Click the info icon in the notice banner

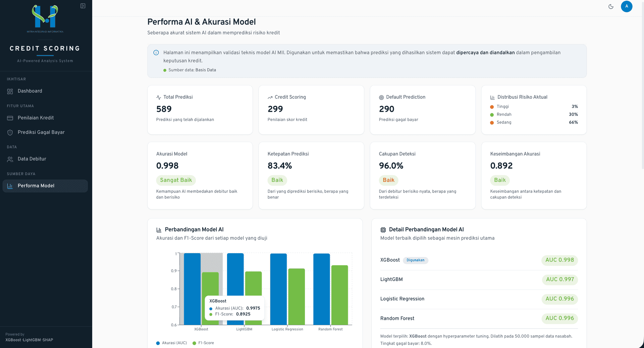click(x=156, y=53)
